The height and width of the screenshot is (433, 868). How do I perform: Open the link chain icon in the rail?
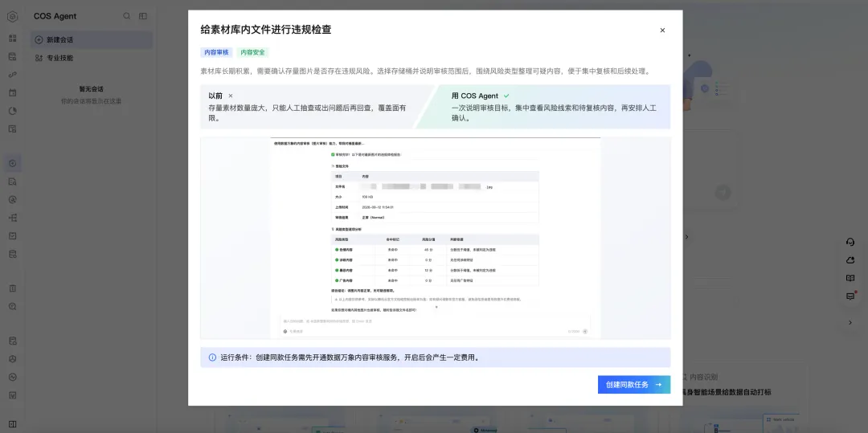tap(12, 75)
